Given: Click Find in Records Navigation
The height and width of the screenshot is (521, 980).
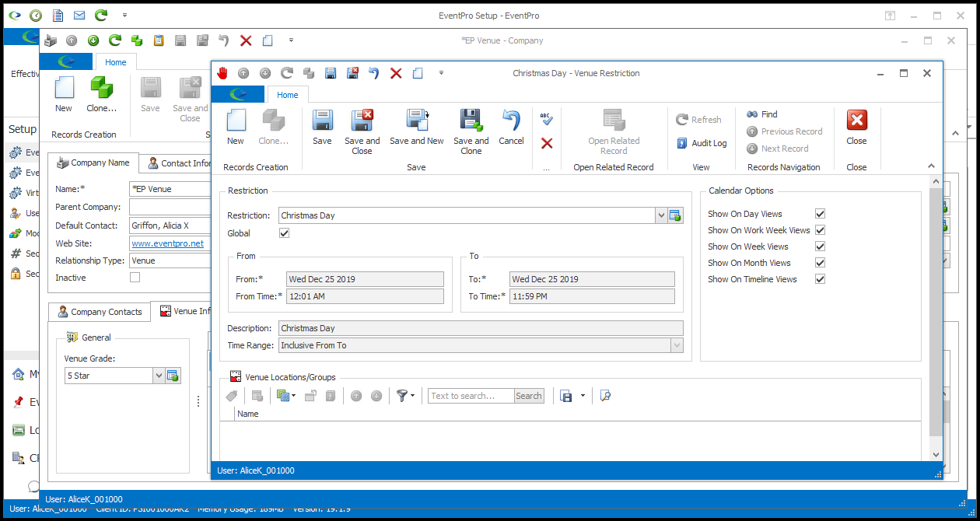Looking at the screenshot, I should [762, 114].
